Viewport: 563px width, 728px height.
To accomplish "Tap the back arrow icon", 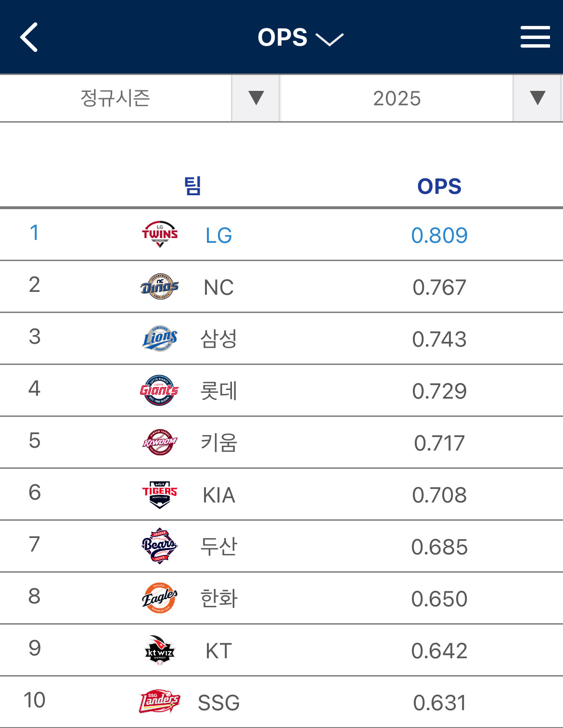I will click(x=29, y=37).
